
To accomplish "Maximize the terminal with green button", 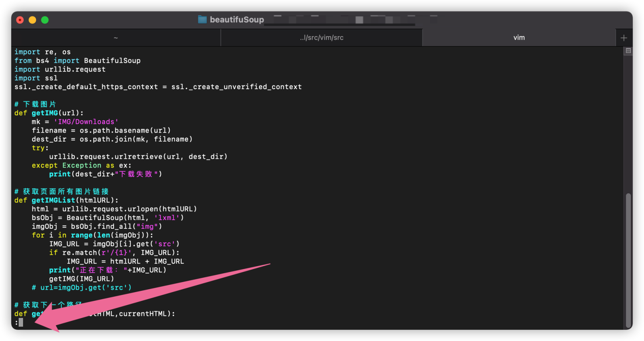I will (45, 20).
